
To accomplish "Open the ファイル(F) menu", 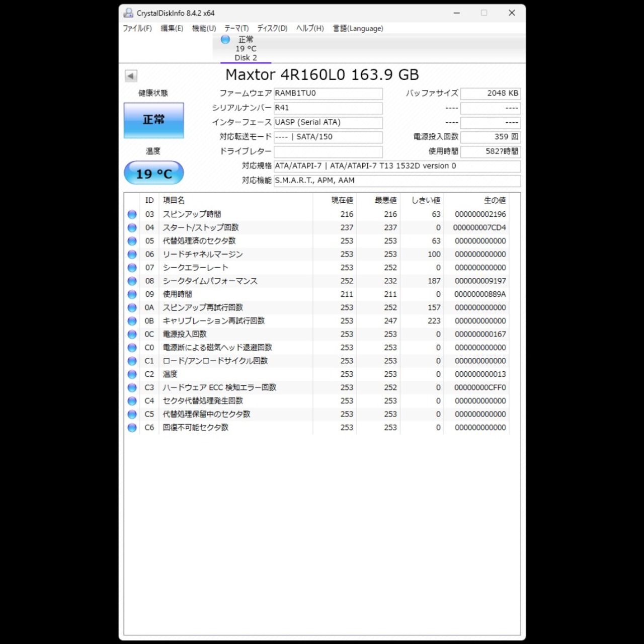I will 137,28.
